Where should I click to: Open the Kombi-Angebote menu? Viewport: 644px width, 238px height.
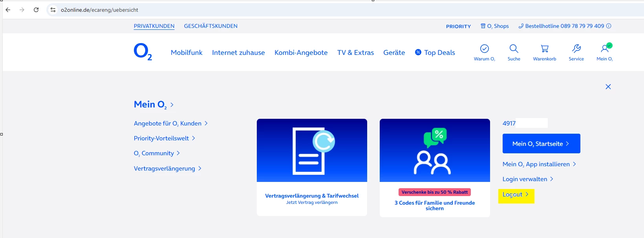click(x=301, y=53)
